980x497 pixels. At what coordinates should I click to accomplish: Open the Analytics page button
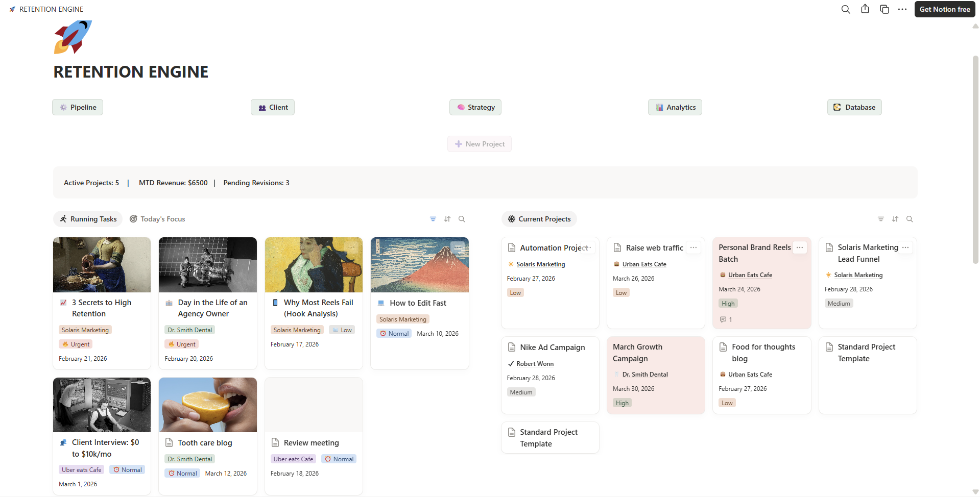click(x=675, y=107)
